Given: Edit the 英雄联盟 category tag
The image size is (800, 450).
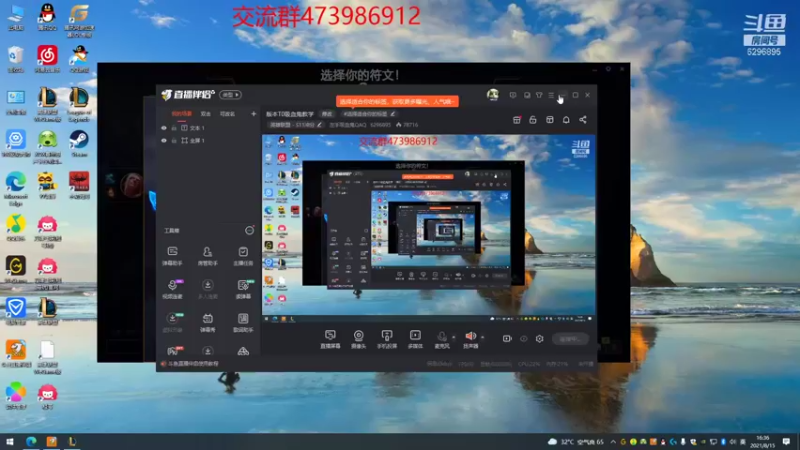Looking at the screenshot, I should pyautogui.click(x=295, y=124).
